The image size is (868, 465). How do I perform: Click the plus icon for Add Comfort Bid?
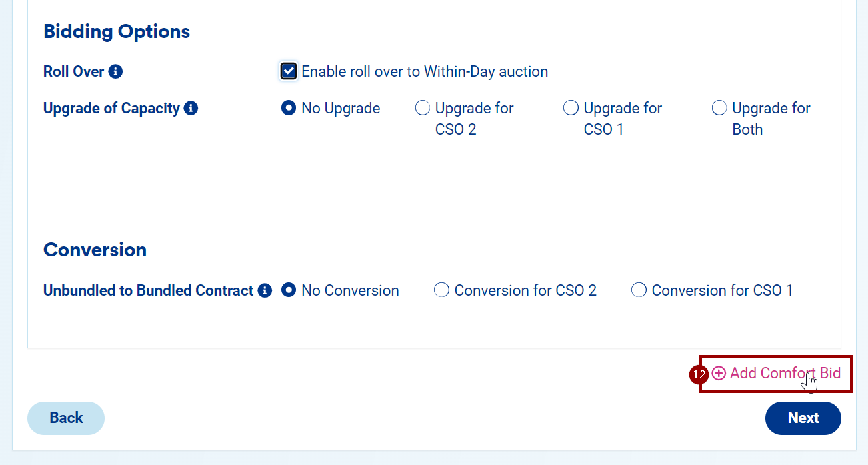click(x=719, y=374)
